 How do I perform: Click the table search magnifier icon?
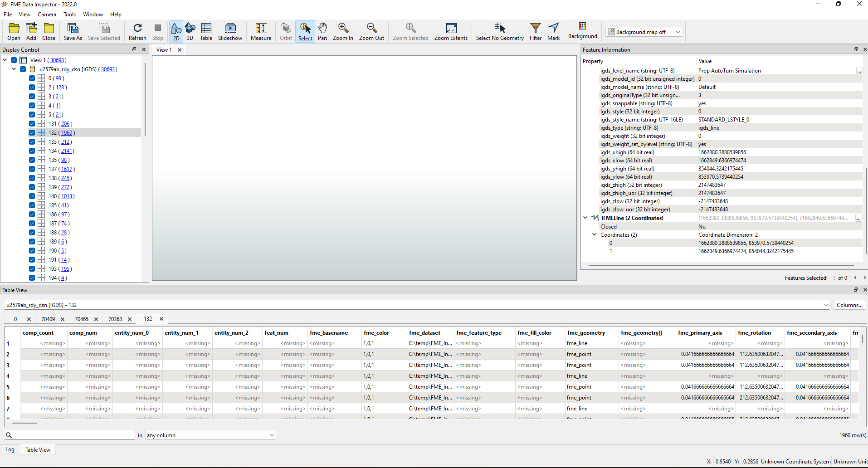9,435
